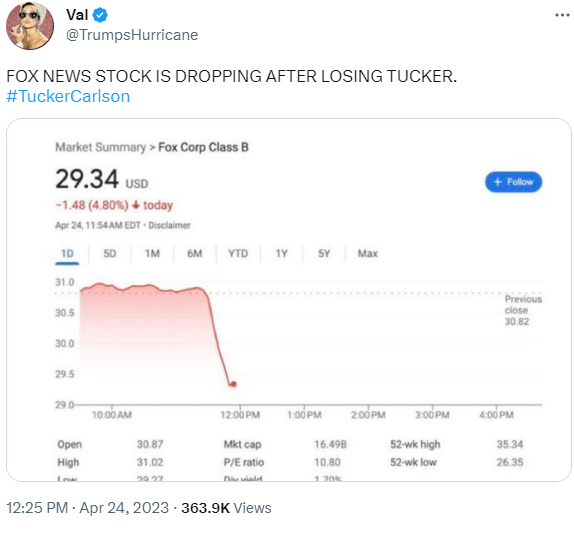
Task: Open Val's profile avatar picture
Action: pos(30,26)
